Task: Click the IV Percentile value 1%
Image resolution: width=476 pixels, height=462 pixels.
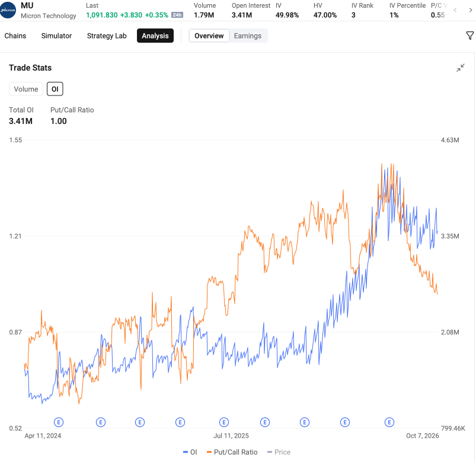Action: coord(394,15)
